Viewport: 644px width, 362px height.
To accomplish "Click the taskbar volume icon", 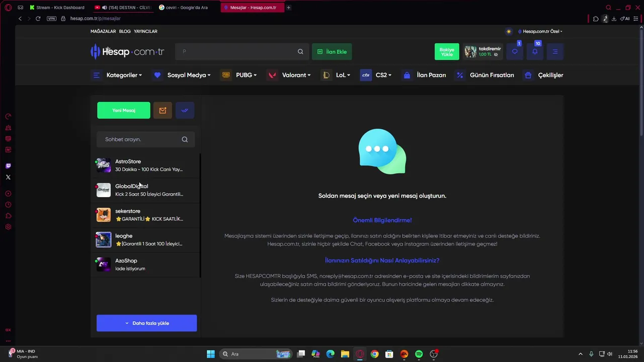I will tap(610, 354).
